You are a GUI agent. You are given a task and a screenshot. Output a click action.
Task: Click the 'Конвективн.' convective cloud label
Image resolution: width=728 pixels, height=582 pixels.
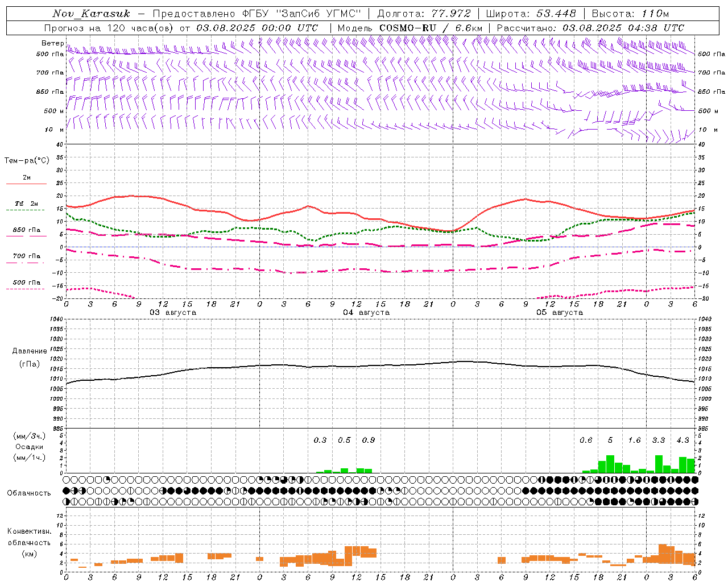click(x=29, y=531)
